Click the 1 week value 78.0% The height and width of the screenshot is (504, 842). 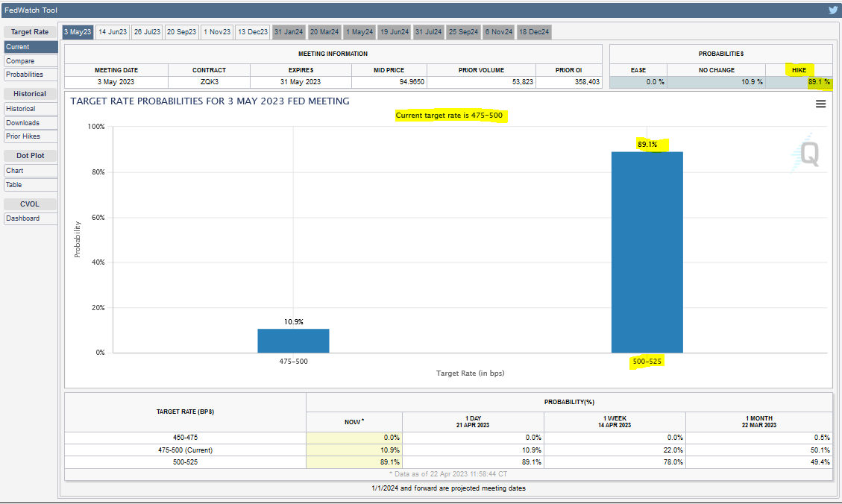[x=673, y=462]
